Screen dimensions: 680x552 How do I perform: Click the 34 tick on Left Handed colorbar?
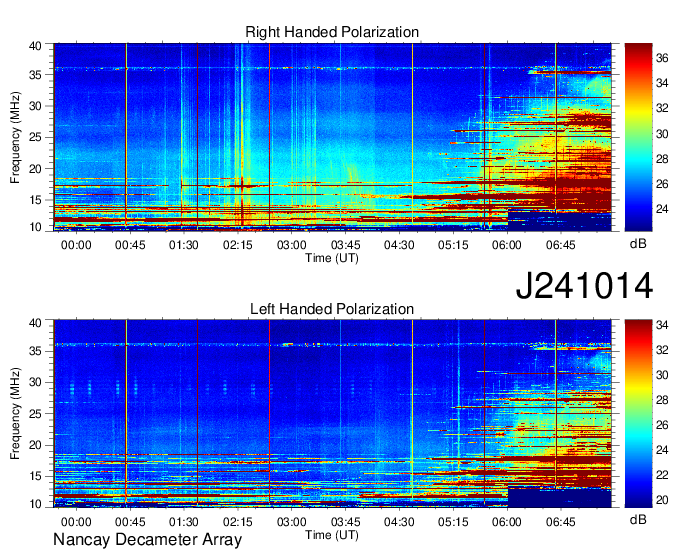(662, 324)
